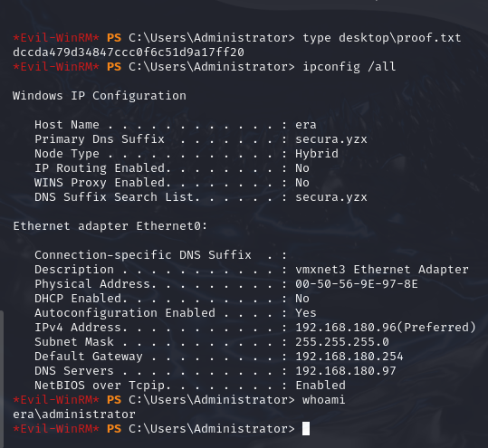Click the NetBIOS over Tcpip Enabled value

coord(321,386)
